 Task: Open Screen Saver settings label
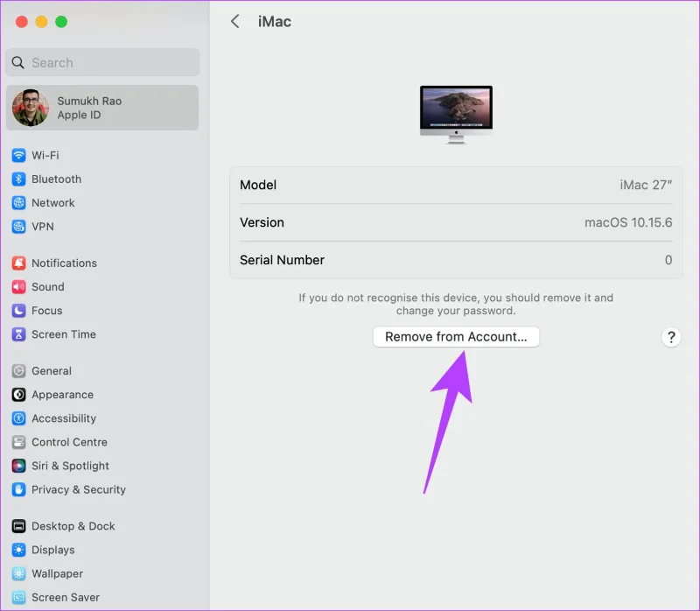pos(66,597)
